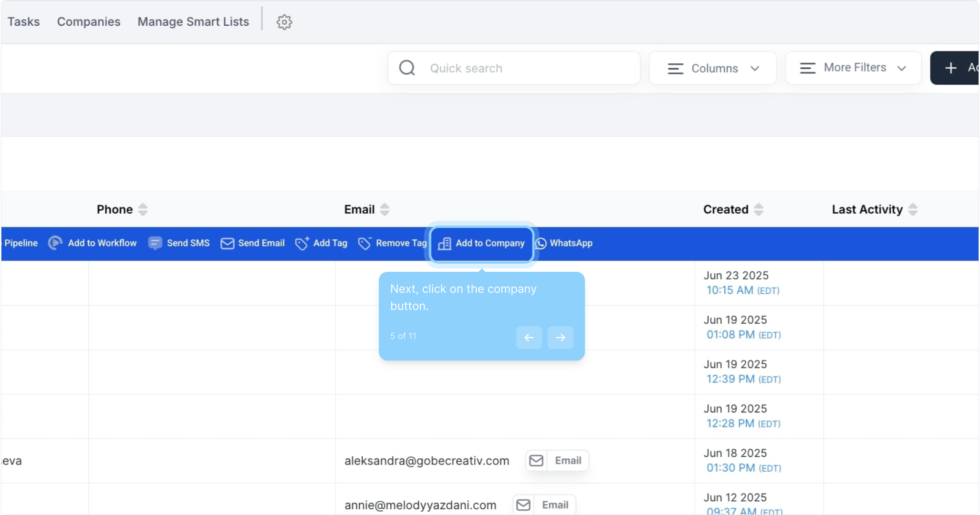Screen dimensions: 980x515
Task: Click the quick search magnifier icon
Action: click(x=407, y=68)
